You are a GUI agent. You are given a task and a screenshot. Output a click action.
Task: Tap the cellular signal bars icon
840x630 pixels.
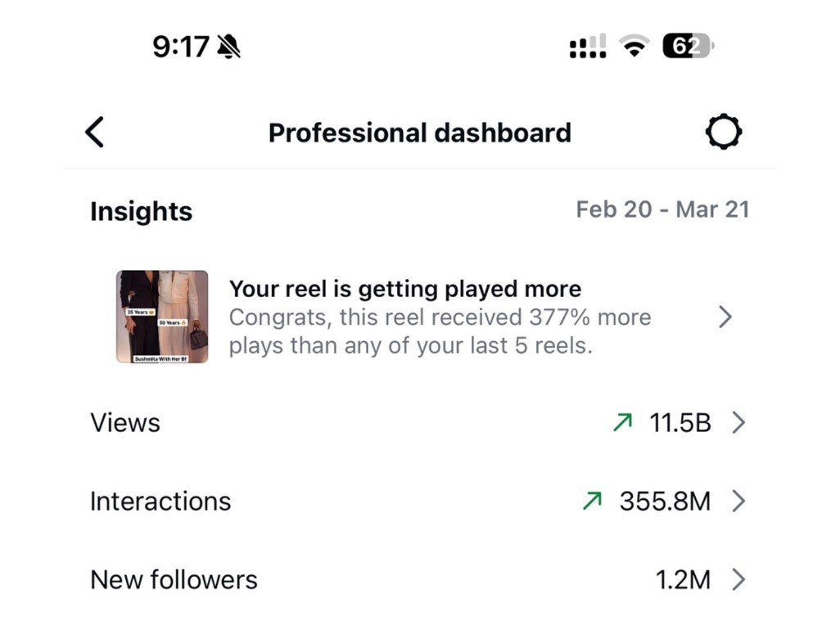click(588, 47)
